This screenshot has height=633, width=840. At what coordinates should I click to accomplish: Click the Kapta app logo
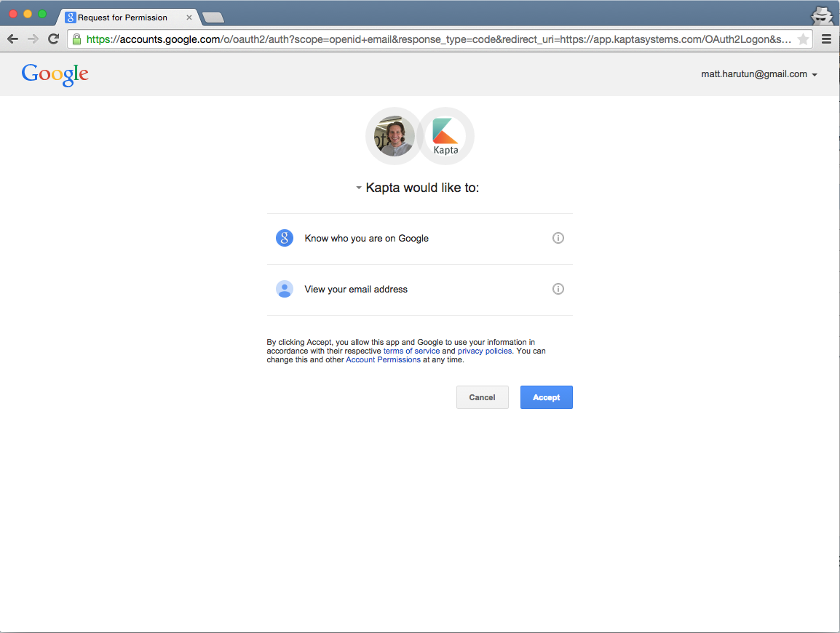point(445,136)
